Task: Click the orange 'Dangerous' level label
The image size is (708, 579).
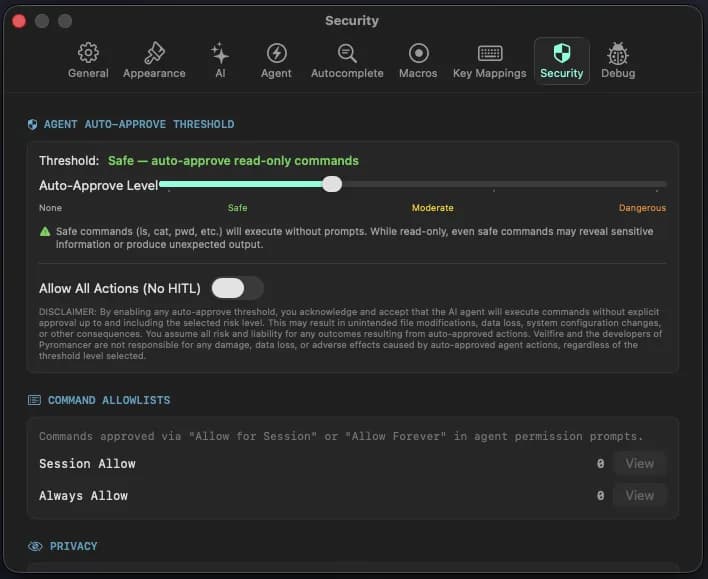Action: click(x=642, y=208)
